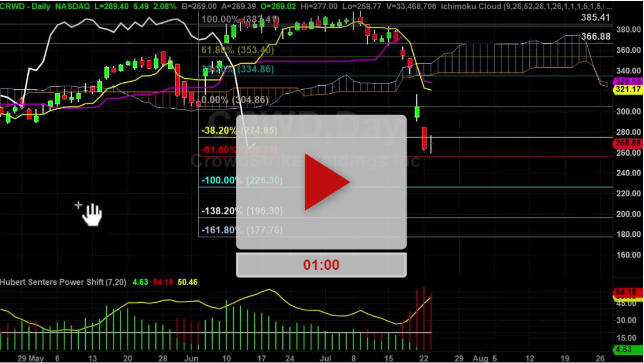This screenshot has height=363, width=644.
Task: Click the Aug 5 date on the time axis
Action: click(484, 358)
